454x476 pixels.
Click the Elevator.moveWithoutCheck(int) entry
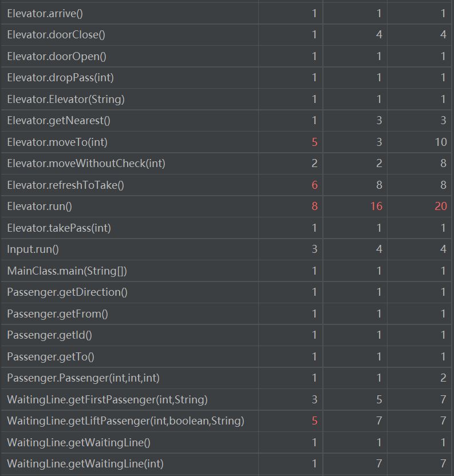[x=86, y=164]
